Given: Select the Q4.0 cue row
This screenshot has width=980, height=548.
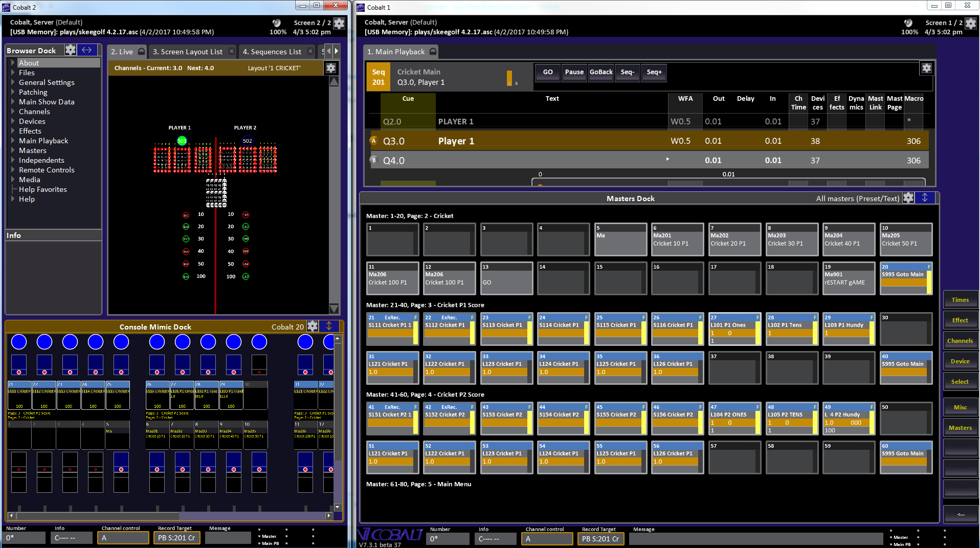Looking at the screenshot, I should click(x=649, y=160).
